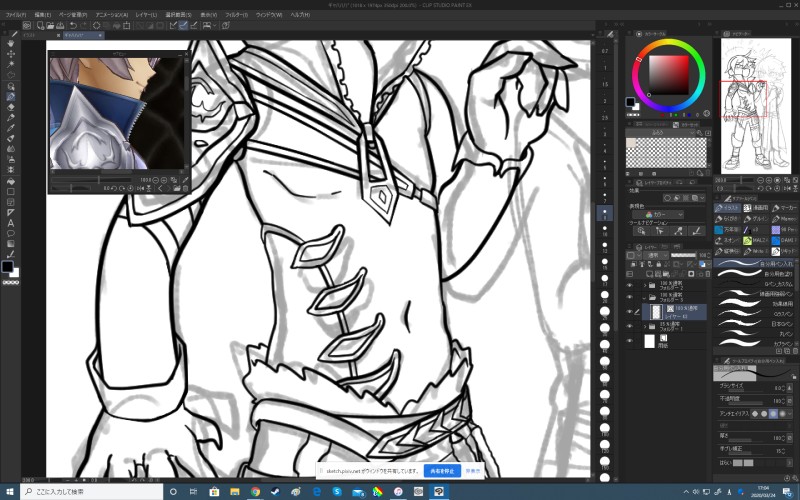Image resolution: width=800 pixels, height=500 pixels.
Task: Click eyedropper icon in Sub View panel
Action: click(x=185, y=180)
